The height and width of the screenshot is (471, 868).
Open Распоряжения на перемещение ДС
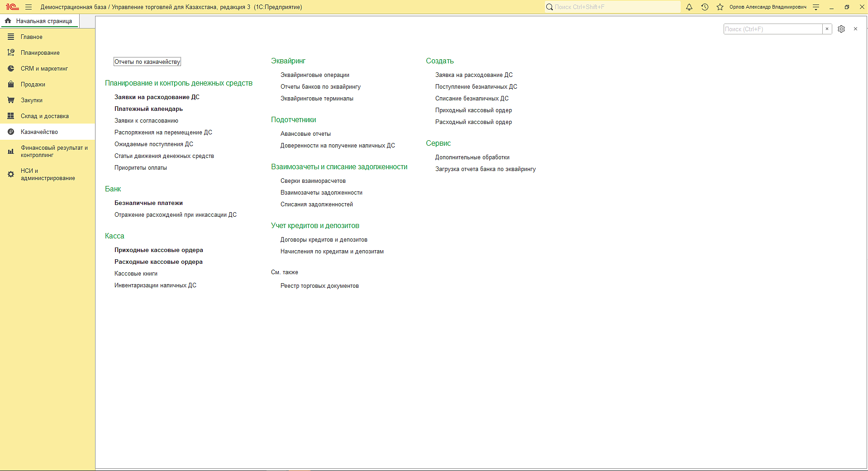(163, 132)
